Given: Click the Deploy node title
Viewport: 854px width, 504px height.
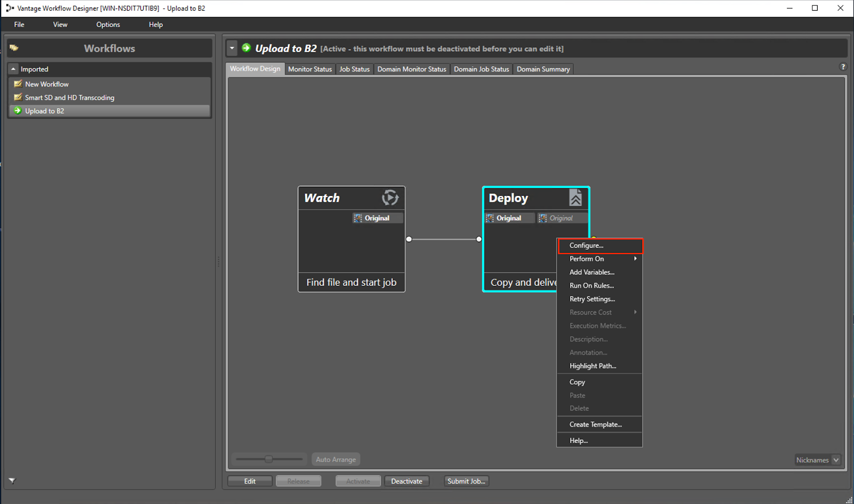Looking at the screenshot, I should [508, 198].
